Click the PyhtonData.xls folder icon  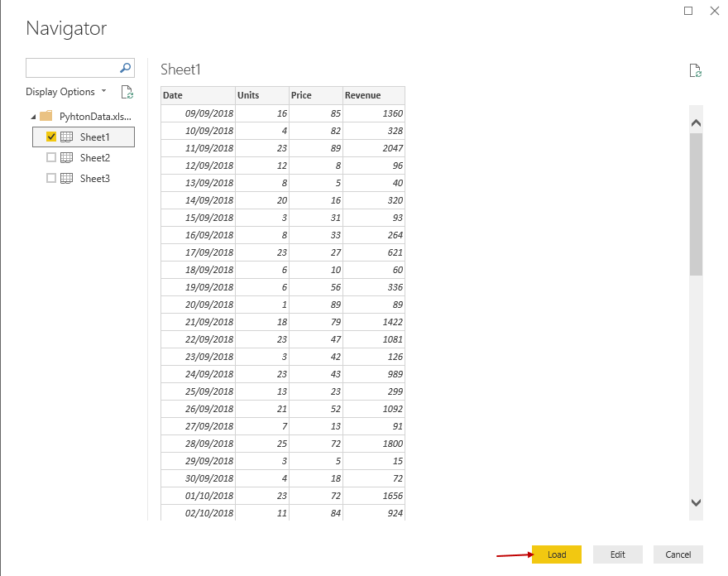click(x=46, y=116)
